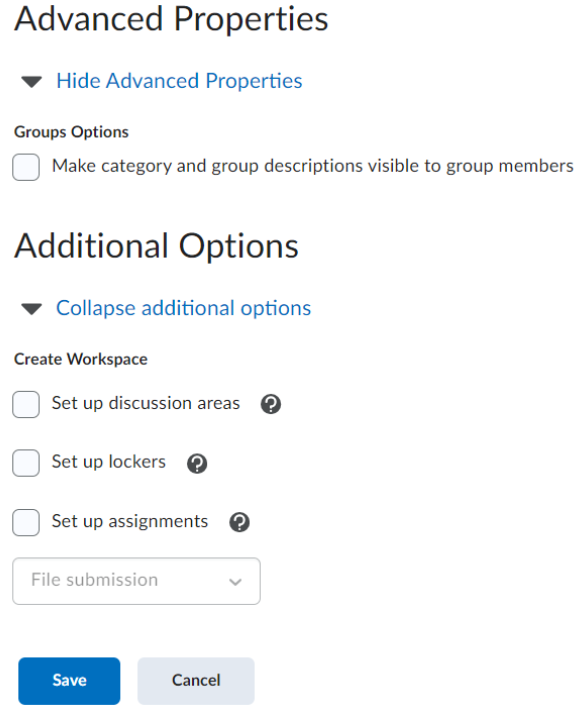Click the Hide Advanced Properties link
586x722 pixels.
pos(179,81)
